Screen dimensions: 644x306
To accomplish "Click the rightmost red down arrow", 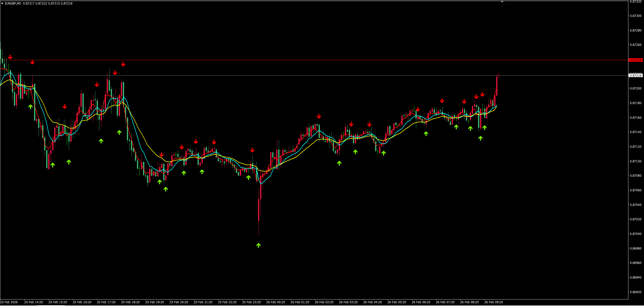I will point(482,94).
